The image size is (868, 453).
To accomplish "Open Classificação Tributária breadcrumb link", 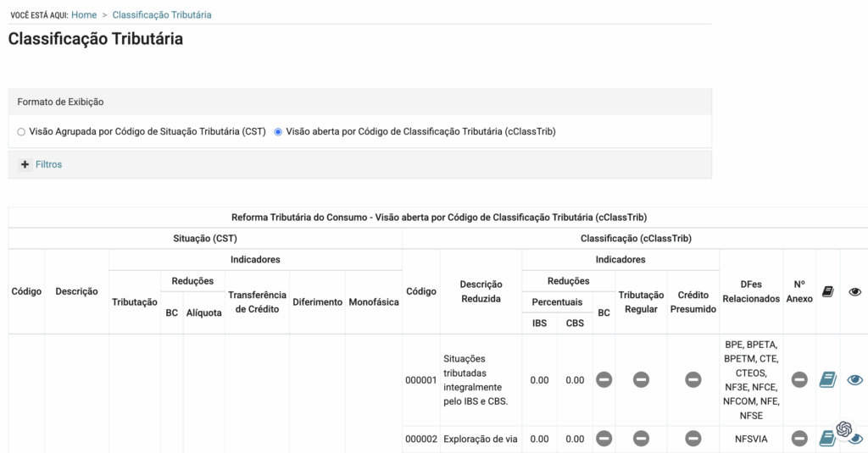I will pos(162,15).
